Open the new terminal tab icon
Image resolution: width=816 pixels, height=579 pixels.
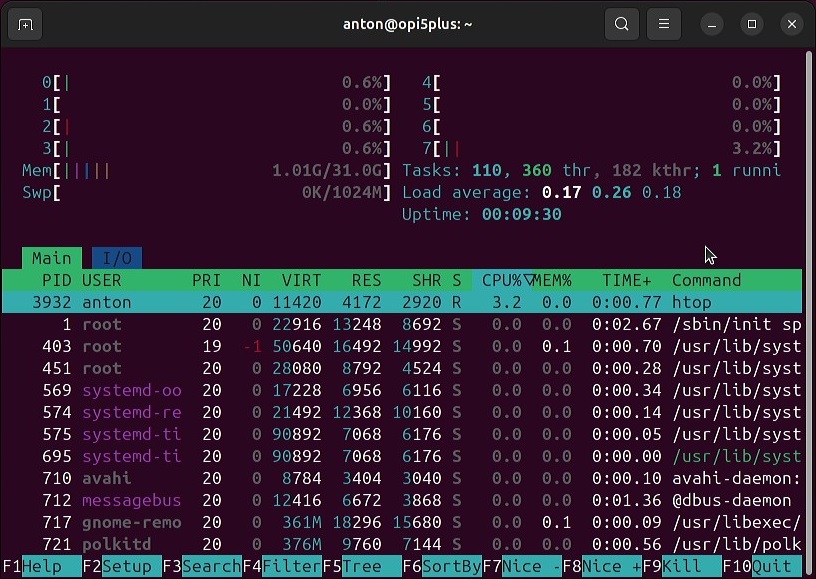pos(24,24)
